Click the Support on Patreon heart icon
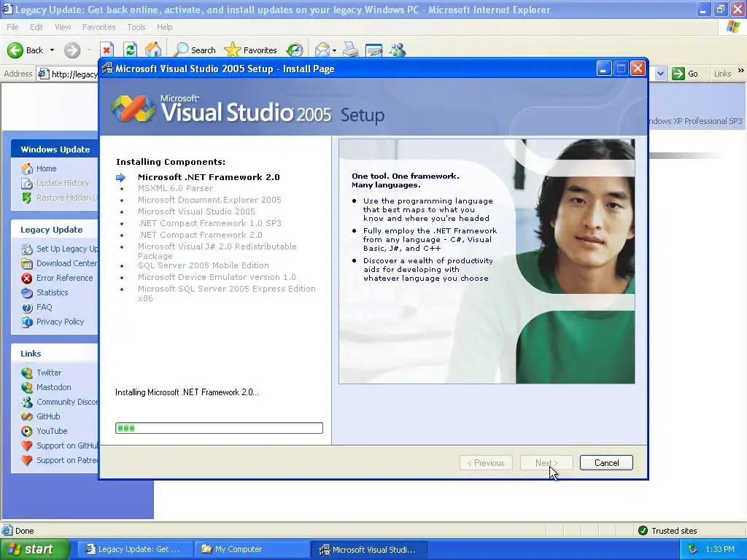The image size is (747, 560). click(x=27, y=461)
